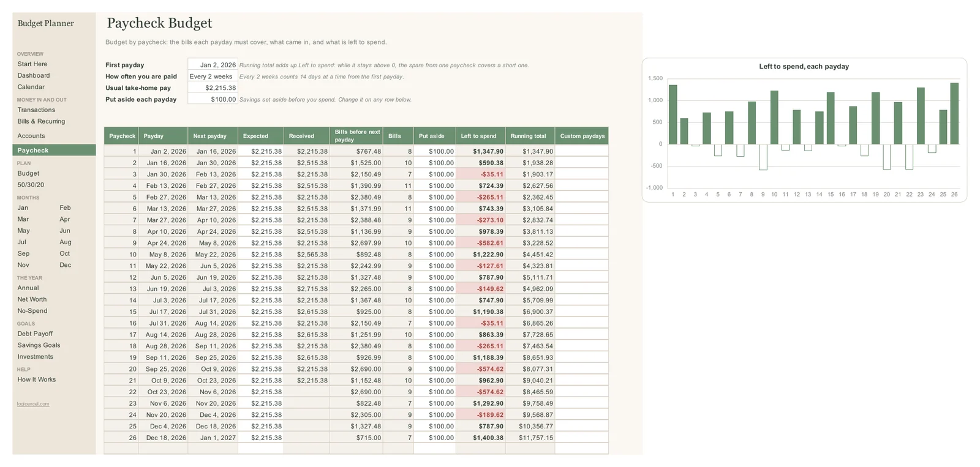This screenshot has height=467, width=980.
Task: Click the Bills before next payday header
Action: (356, 136)
